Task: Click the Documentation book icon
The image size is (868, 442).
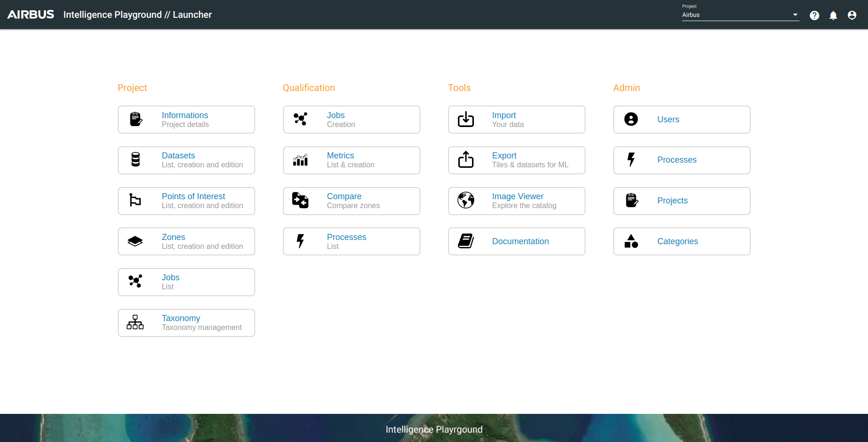Action: [x=466, y=241]
